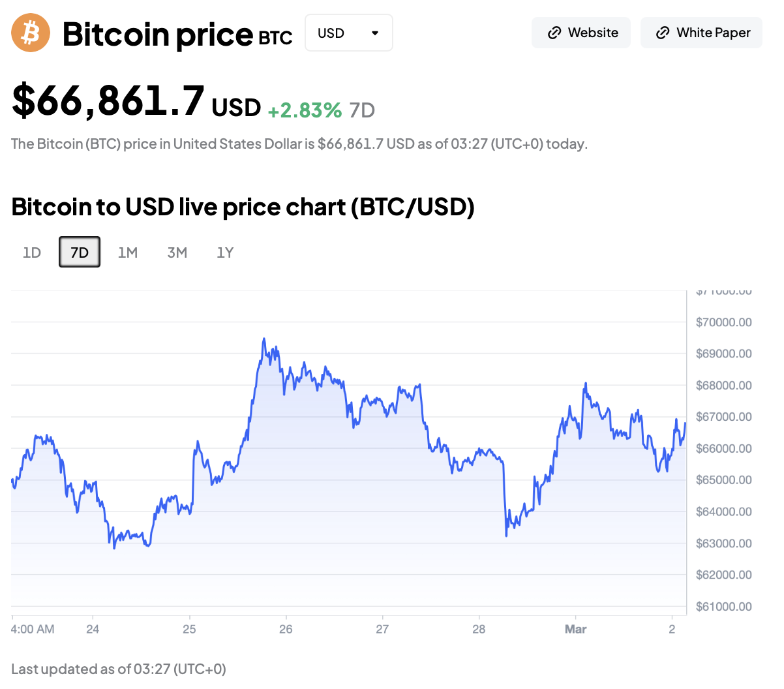Click the $66,861.7 current price figure
Image resolution: width=784 pixels, height=689 pixels.
coord(108,101)
